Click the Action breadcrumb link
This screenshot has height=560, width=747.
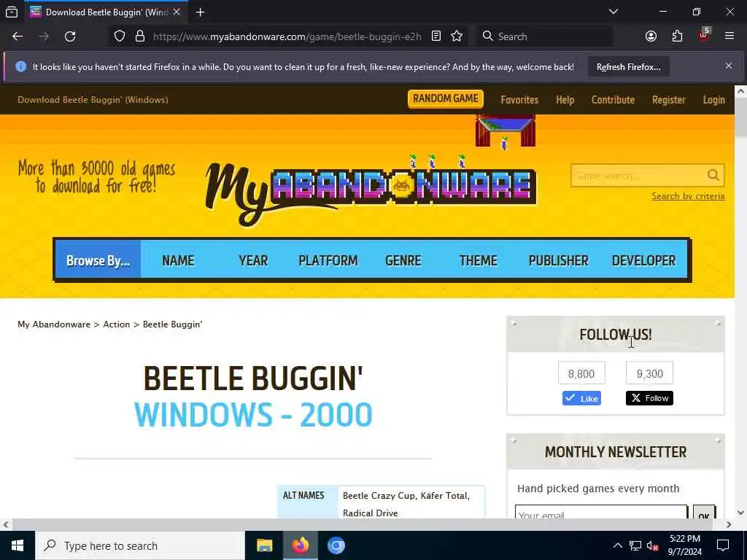(116, 324)
